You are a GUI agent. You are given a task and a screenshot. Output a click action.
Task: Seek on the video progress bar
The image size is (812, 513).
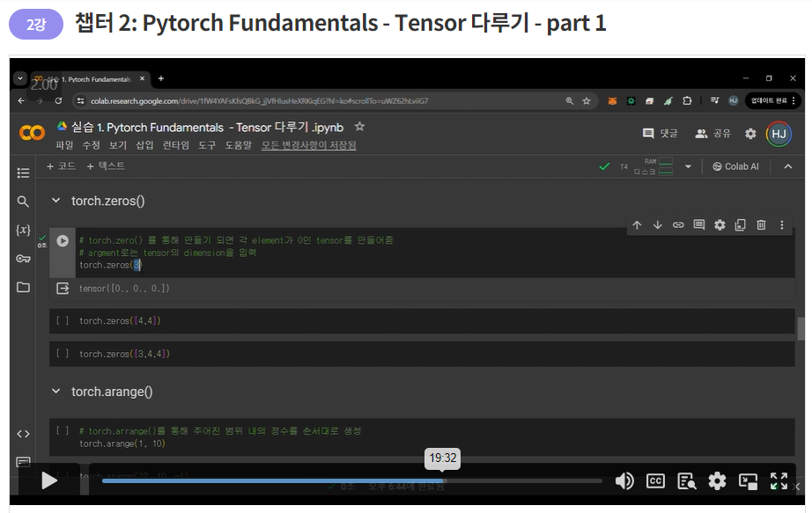click(352, 481)
